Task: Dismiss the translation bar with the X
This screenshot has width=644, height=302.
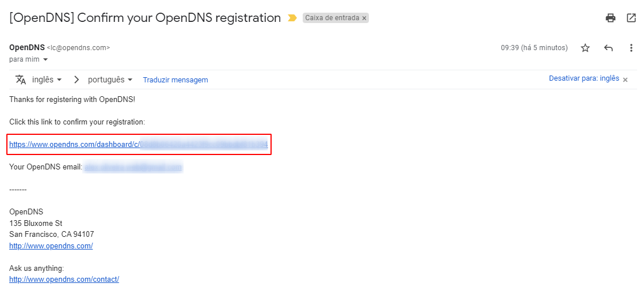Action: pos(625,80)
